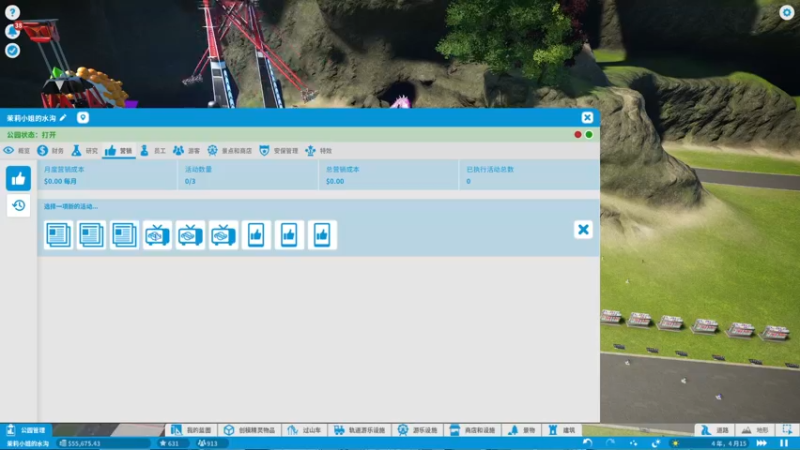This screenshot has width=800, height=450.
Task: Open the scenery menu with tree icon
Action: click(522, 430)
